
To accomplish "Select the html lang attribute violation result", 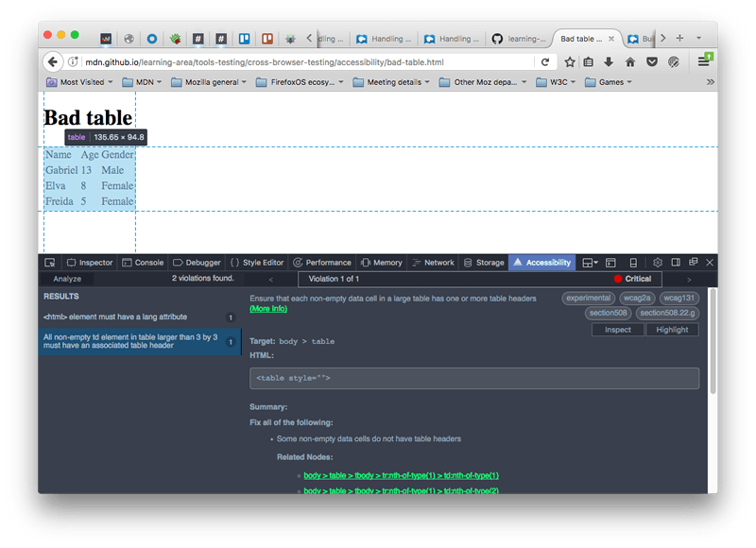I will [x=113, y=317].
